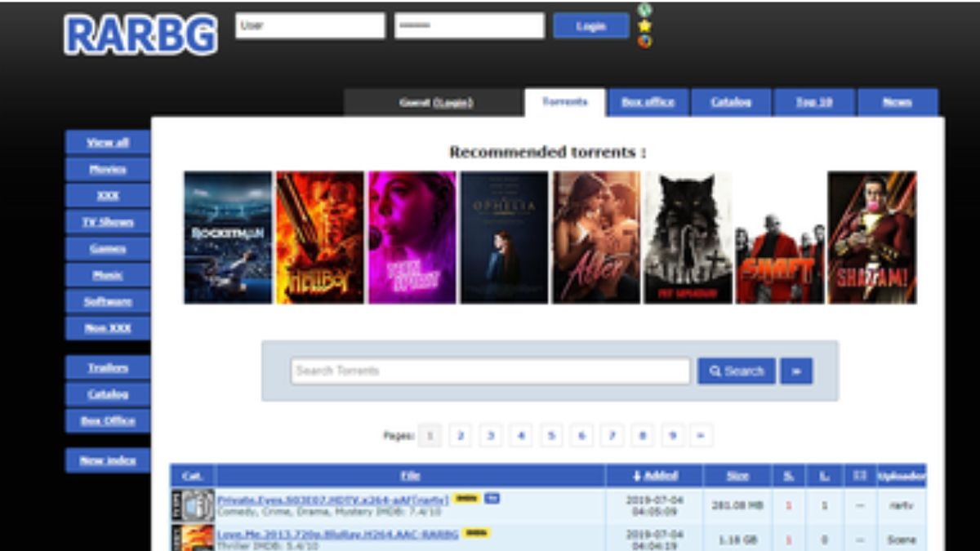Open the Catalog tab
The width and height of the screenshot is (980, 551).
coord(731,103)
